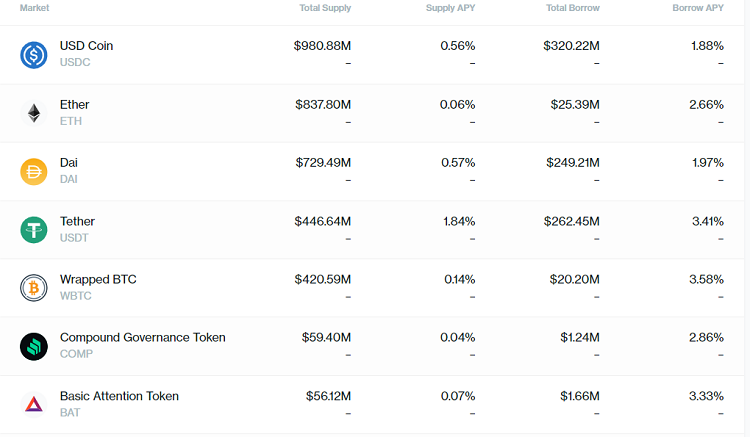Select the Dai market name

click(69, 162)
